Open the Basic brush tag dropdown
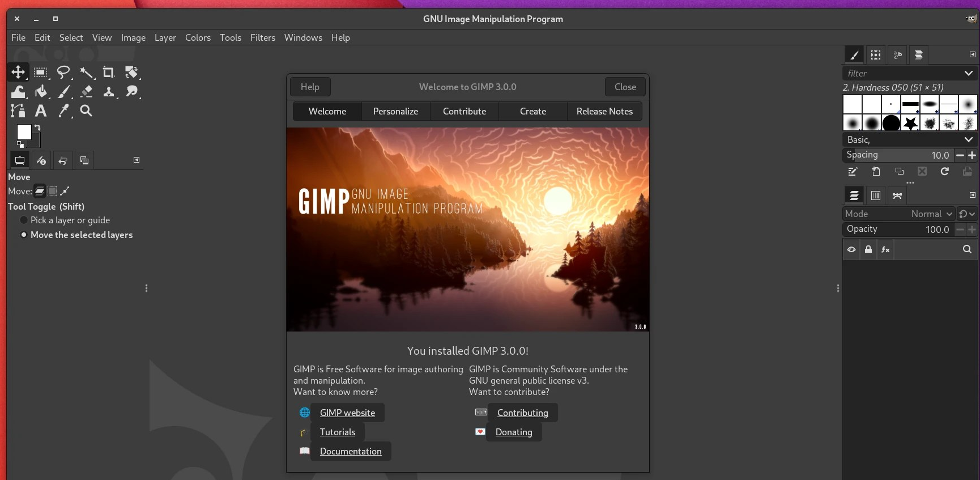The width and height of the screenshot is (980, 480). click(x=968, y=139)
